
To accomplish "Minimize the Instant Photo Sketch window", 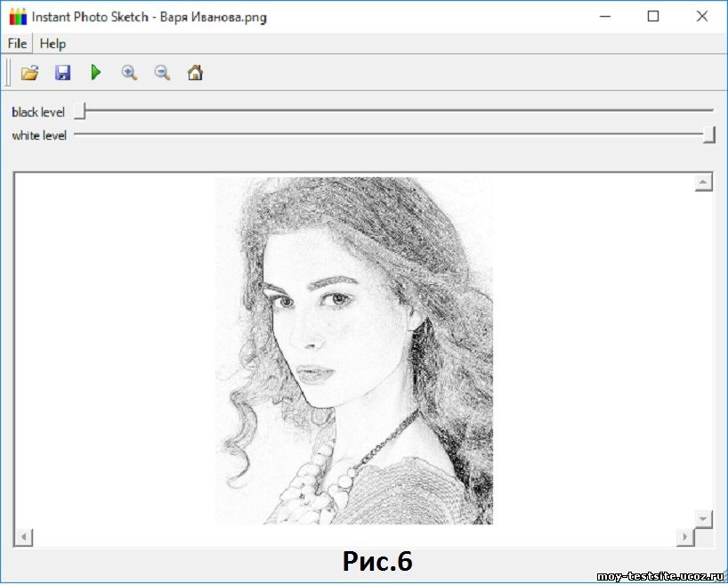I will tap(605, 17).
